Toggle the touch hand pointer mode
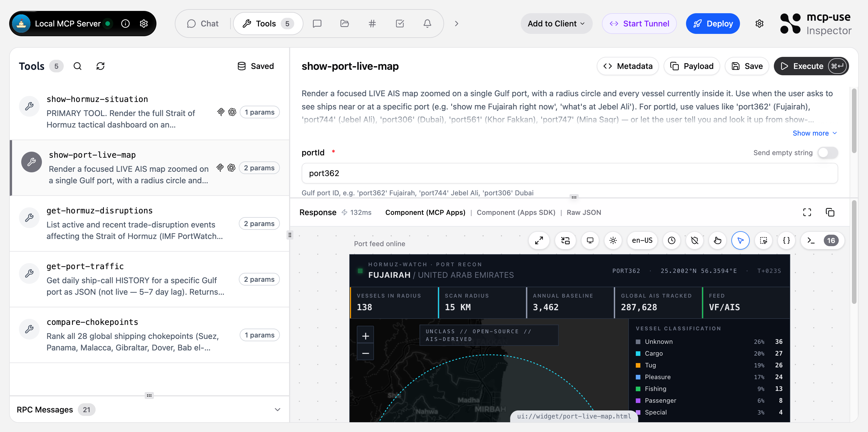The height and width of the screenshot is (432, 868). click(x=717, y=240)
